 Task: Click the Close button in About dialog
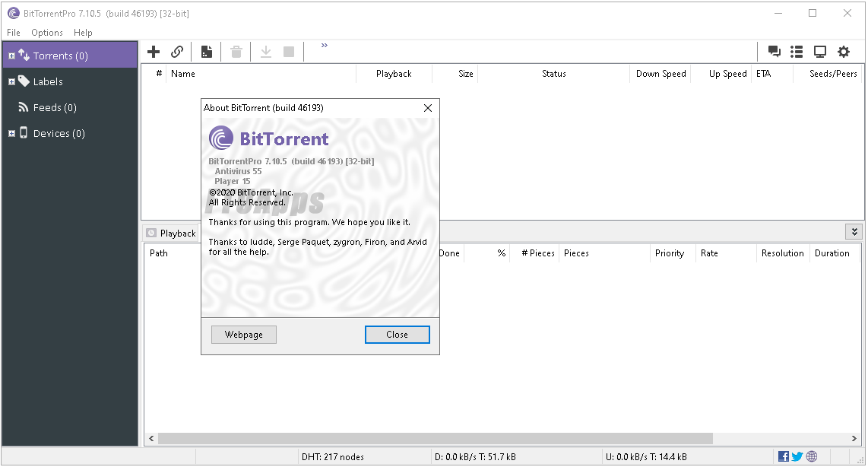click(x=397, y=335)
